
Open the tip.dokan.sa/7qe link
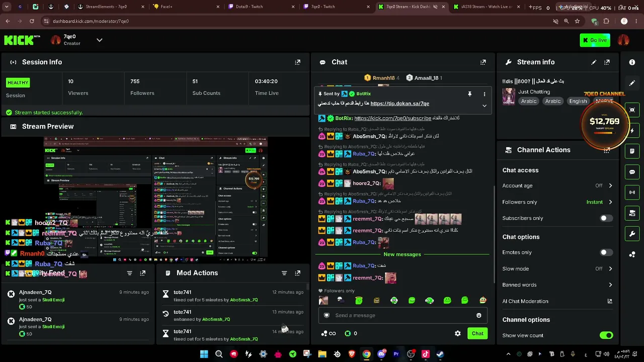[x=400, y=104]
